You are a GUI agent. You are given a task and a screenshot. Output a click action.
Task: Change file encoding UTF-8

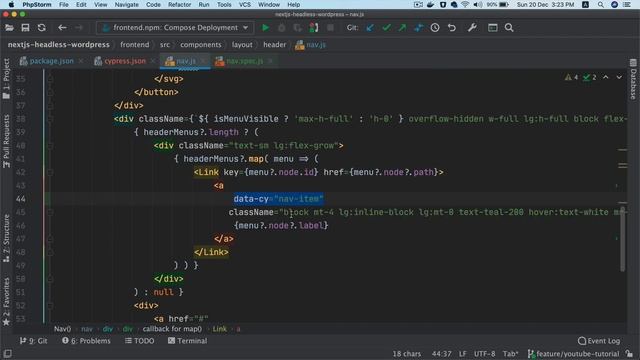pos(484,354)
